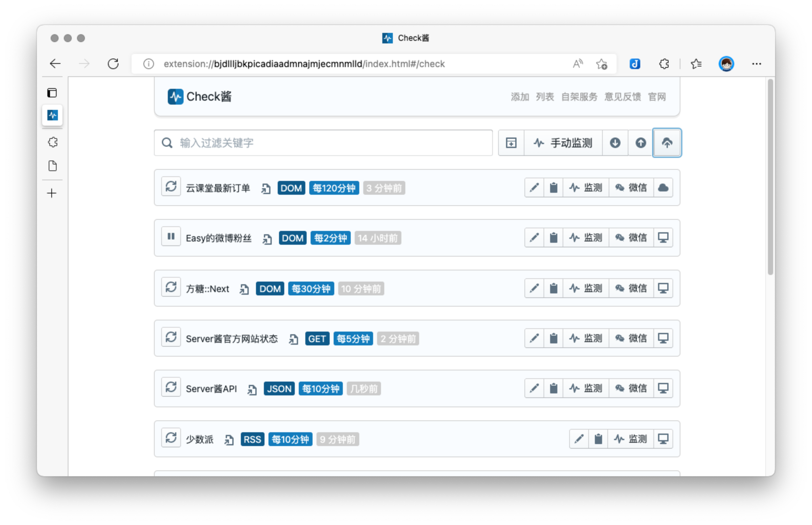Toggle status of Server酱官方网站状态 task
This screenshot has height=525, width=812.
[x=171, y=337]
